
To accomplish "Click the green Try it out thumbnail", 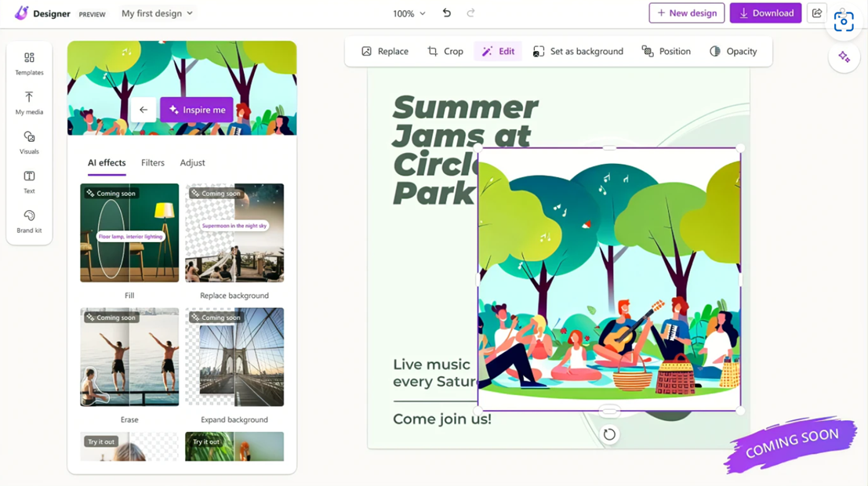I will (234, 447).
